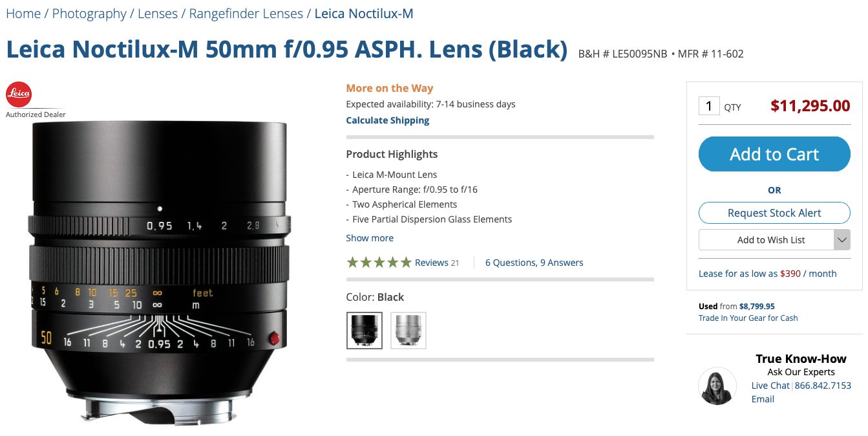Open Photography breadcrumb category
Screen dimensions: 868x436
(89, 14)
